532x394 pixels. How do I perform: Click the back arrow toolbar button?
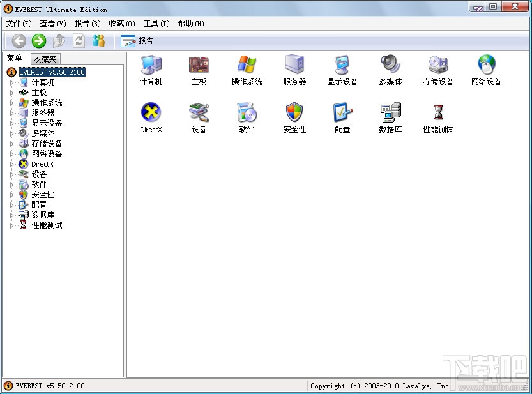(x=19, y=41)
